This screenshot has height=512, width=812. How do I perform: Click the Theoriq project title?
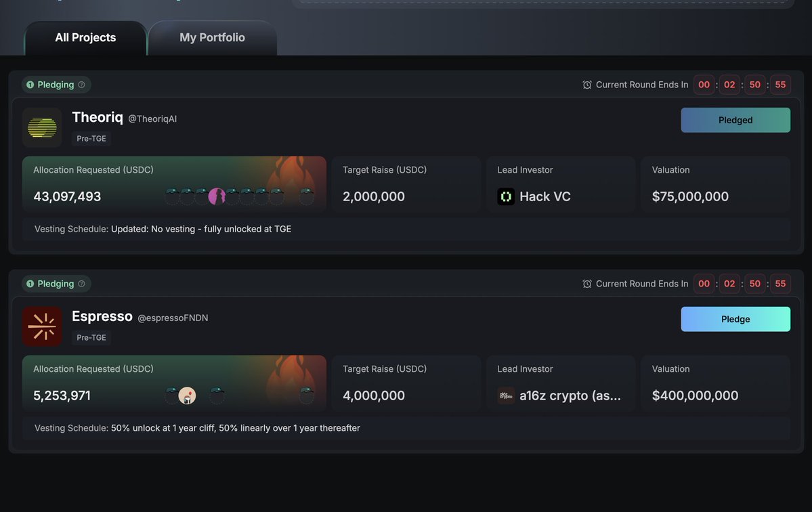(98, 117)
